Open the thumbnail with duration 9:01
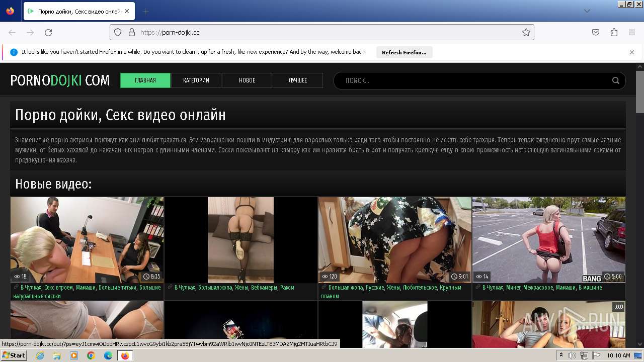 395,240
